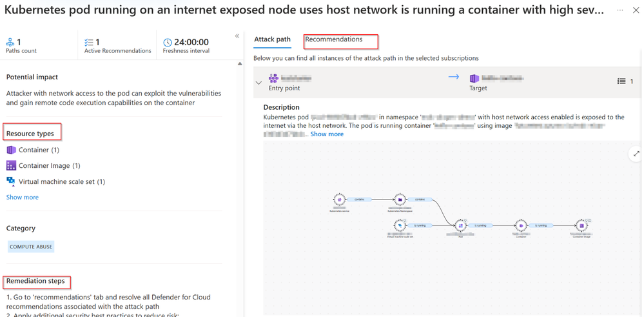Click the arrow between Entry point and Target
Image resolution: width=644 pixels, height=317 pixels.
coord(453,77)
